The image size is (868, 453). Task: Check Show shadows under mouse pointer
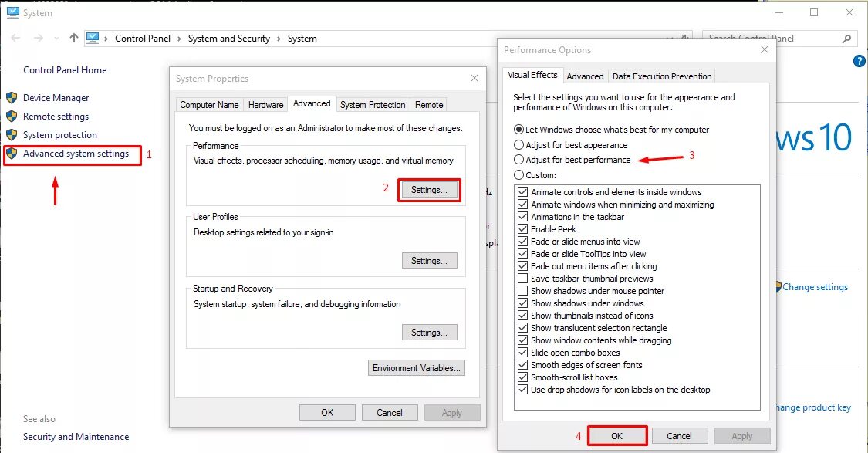(x=522, y=291)
